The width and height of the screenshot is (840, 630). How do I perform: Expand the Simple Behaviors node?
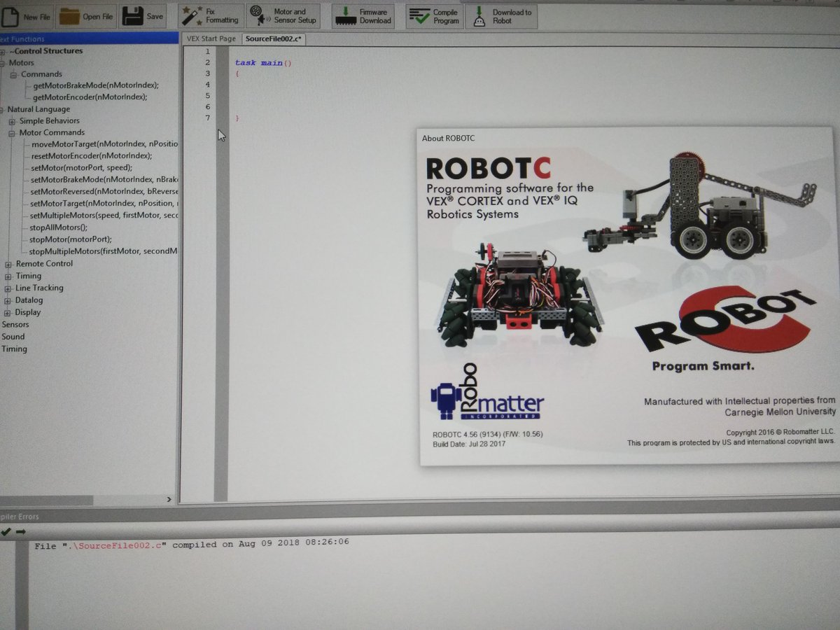(x=12, y=121)
